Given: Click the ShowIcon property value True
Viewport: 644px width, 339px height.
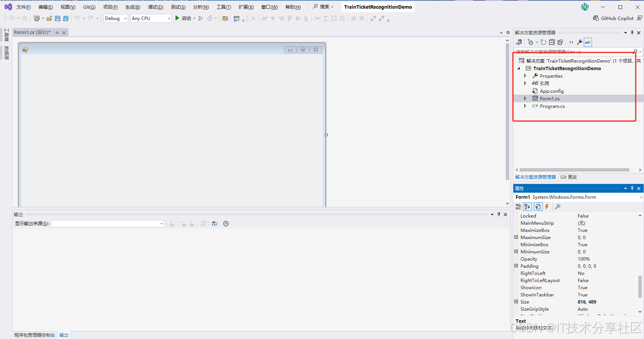Looking at the screenshot, I should tap(583, 287).
